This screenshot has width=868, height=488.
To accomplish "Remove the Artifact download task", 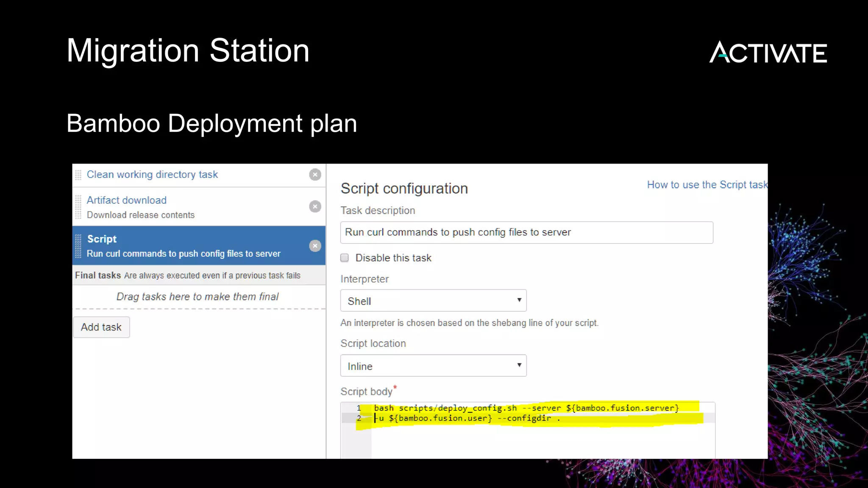I will (315, 206).
